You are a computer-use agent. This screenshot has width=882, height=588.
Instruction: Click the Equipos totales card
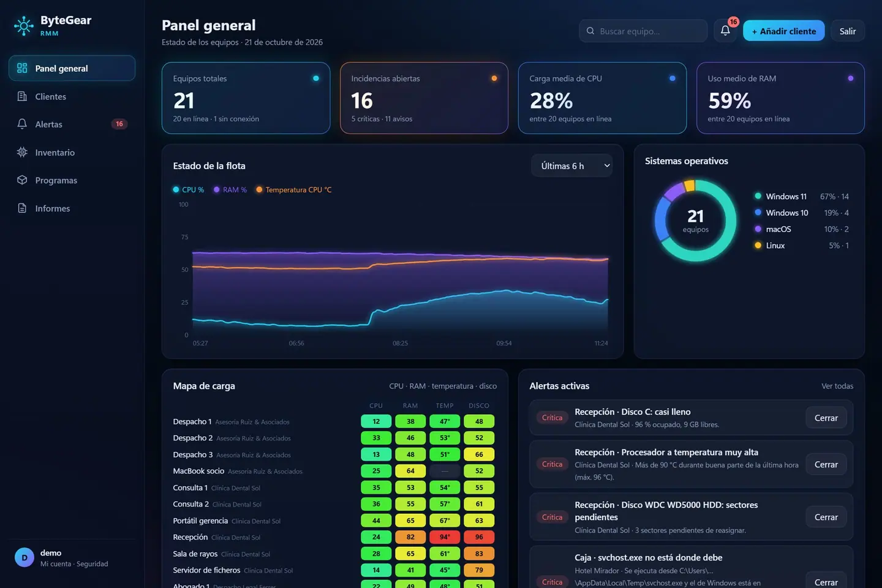click(x=246, y=98)
